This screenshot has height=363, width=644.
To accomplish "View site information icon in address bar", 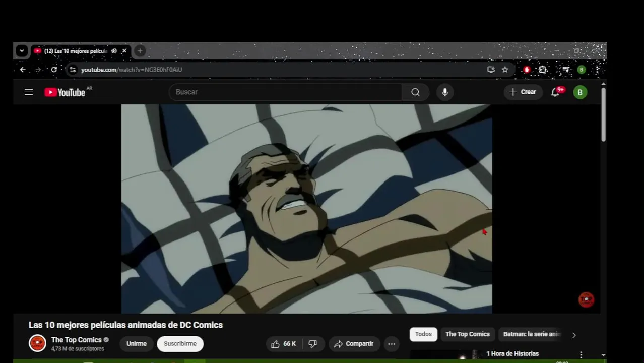I will (x=73, y=70).
